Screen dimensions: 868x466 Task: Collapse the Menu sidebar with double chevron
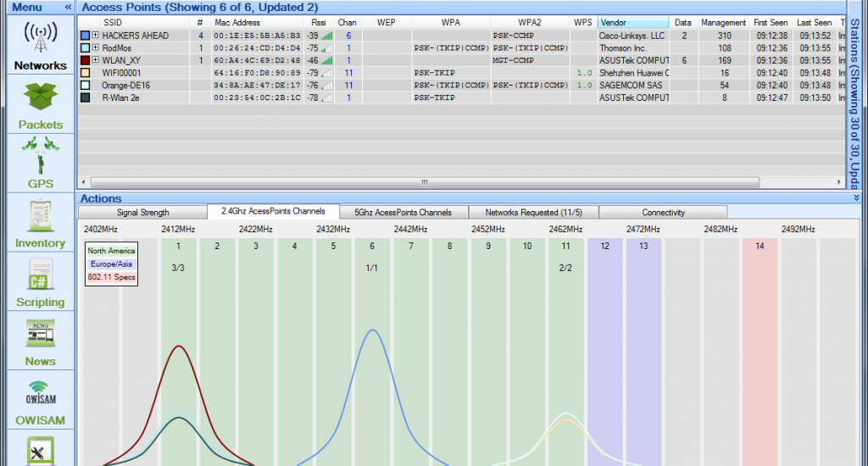pyautogui.click(x=68, y=7)
